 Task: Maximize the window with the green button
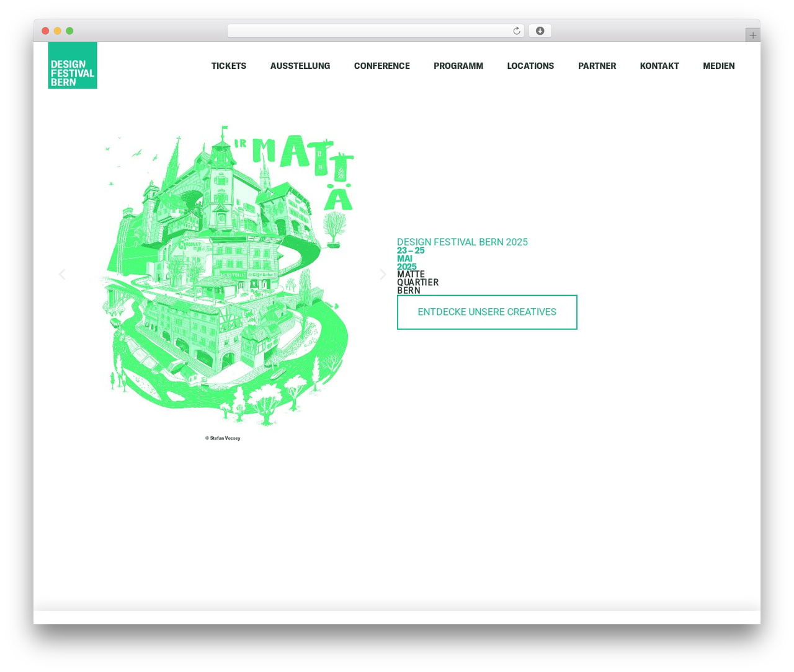pyautogui.click(x=69, y=31)
